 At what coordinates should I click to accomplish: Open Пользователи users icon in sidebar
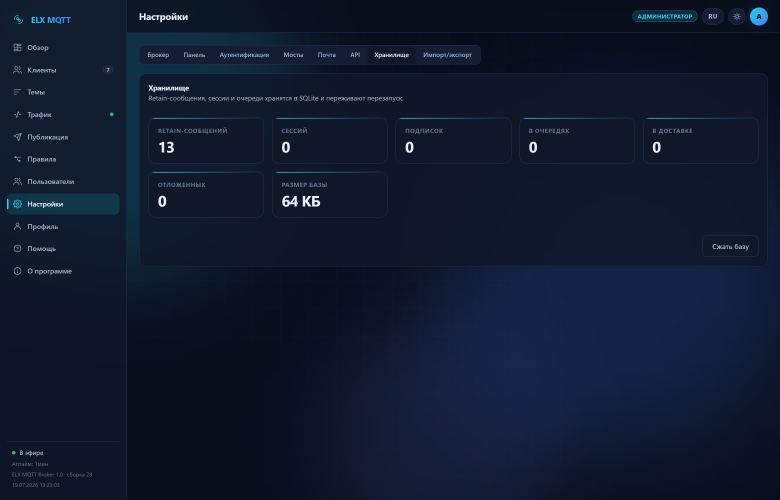coord(17,182)
